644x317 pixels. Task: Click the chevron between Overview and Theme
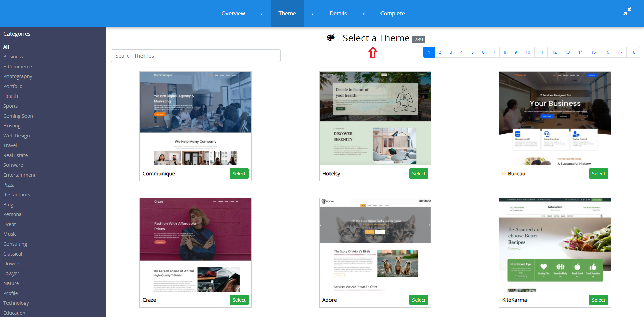(x=261, y=14)
